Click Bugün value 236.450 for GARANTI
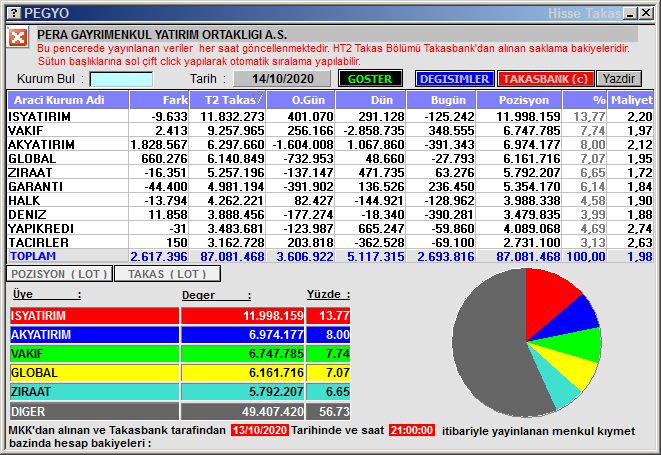Image resolution: width=661 pixels, height=455 pixels. click(x=451, y=186)
